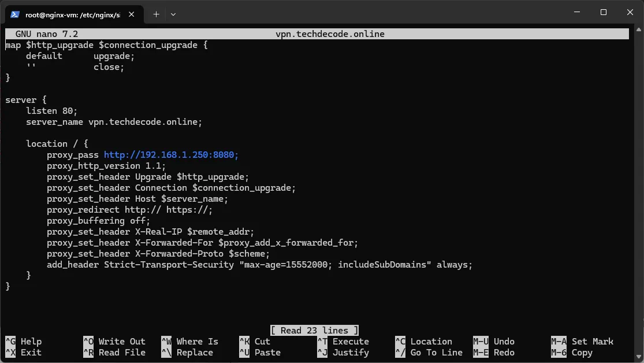Click the ^X Exit shortcut

[24, 353]
